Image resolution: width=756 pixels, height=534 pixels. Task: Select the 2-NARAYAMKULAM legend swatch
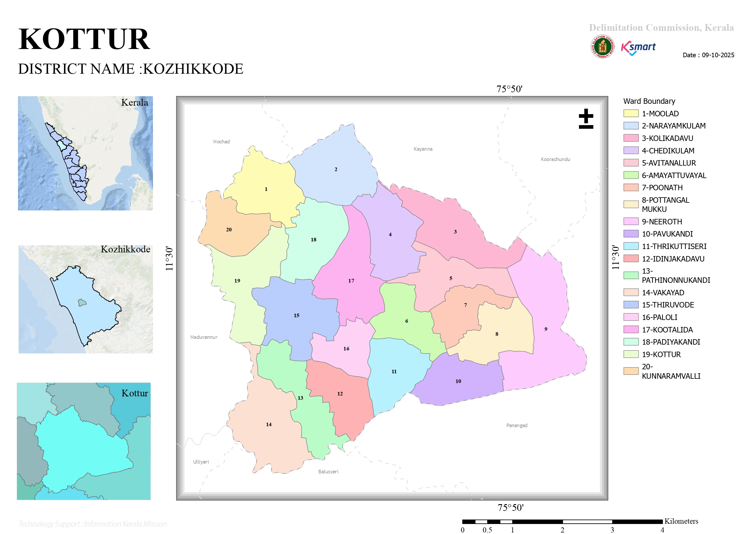point(631,126)
